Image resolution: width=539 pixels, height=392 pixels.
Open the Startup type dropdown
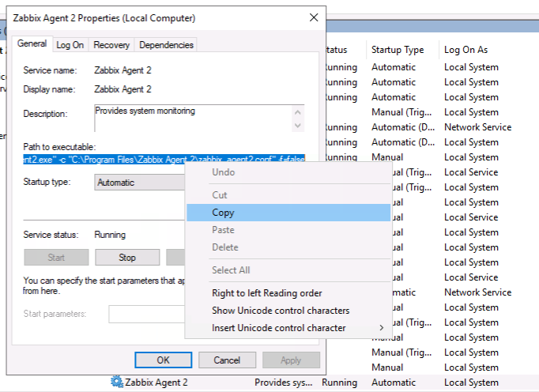pos(140,183)
